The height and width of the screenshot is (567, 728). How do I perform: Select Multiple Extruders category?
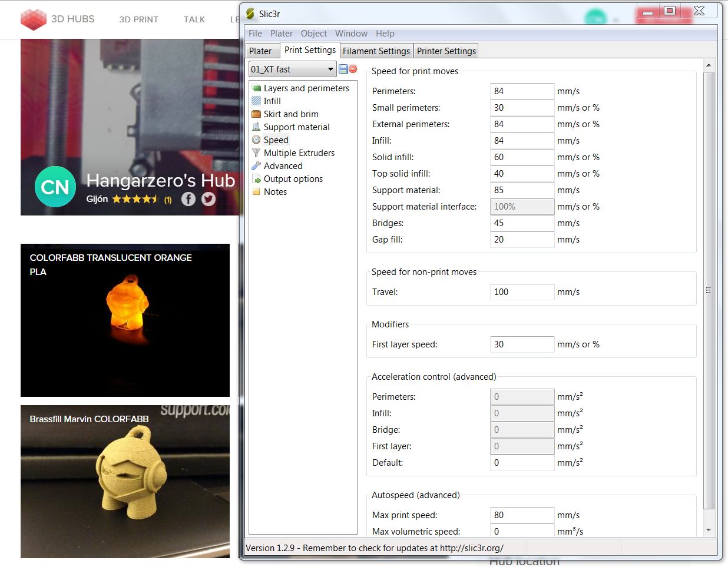click(299, 153)
